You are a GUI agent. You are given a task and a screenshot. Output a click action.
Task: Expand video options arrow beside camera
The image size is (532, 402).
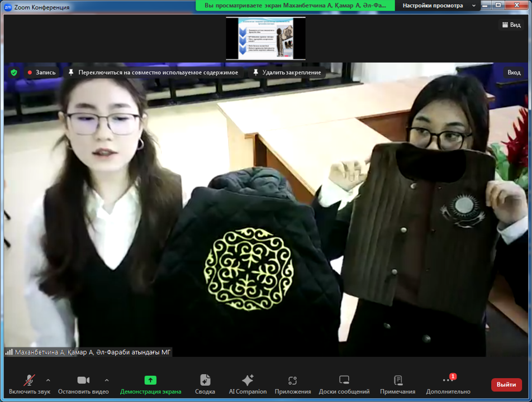[x=107, y=380]
